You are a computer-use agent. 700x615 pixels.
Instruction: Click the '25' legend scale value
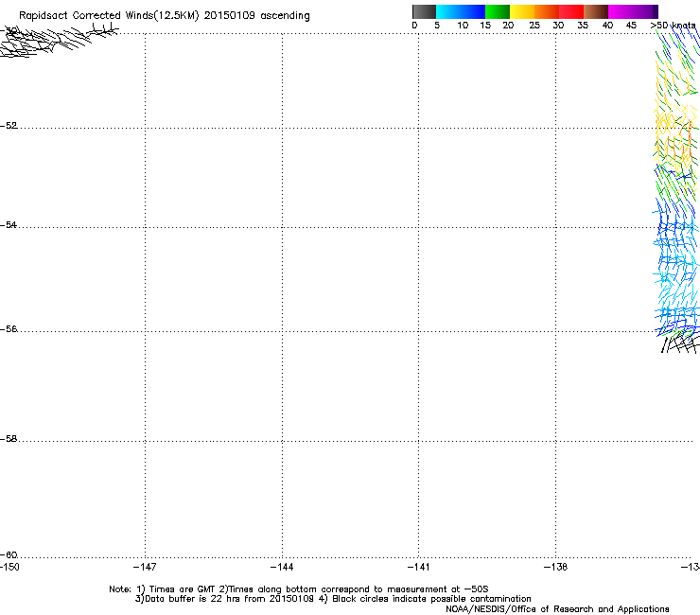pos(534,26)
